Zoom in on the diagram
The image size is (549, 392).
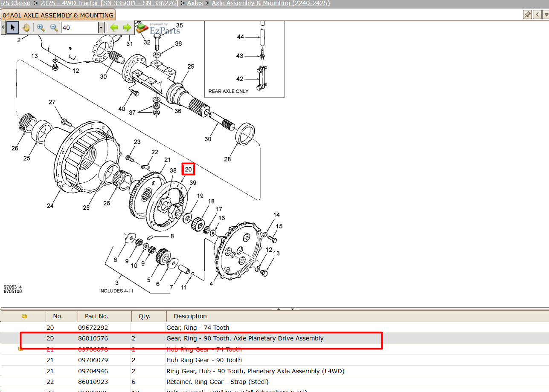(x=41, y=28)
